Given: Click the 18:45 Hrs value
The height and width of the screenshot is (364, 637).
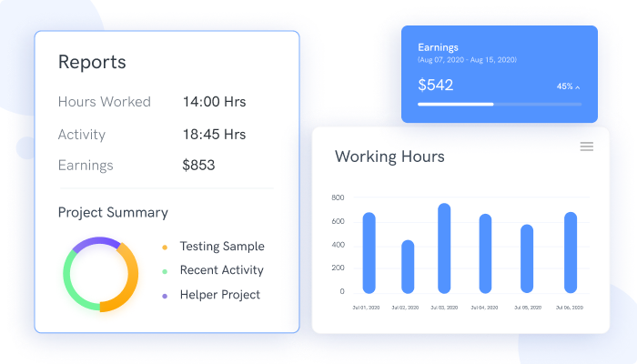Looking at the screenshot, I should point(214,134).
